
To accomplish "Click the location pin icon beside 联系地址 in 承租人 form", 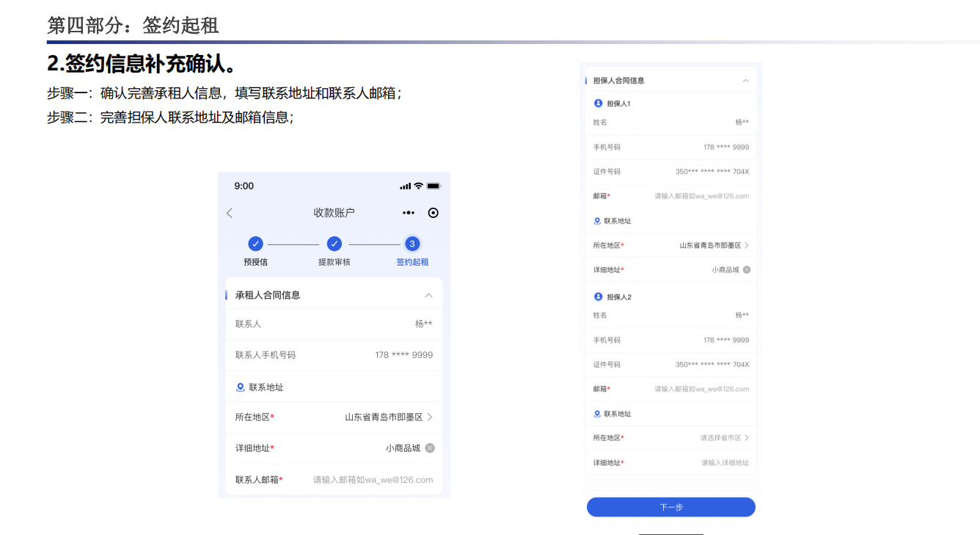I will tap(240, 387).
